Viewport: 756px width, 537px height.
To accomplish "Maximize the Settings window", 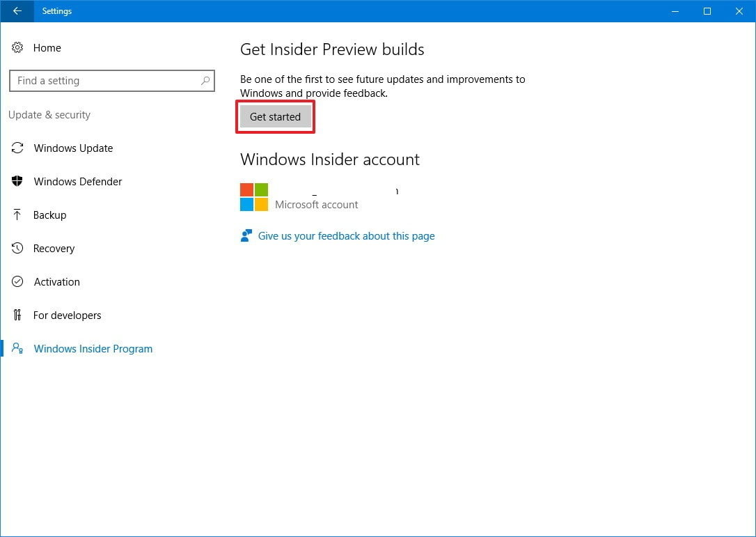I will tap(707, 11).
